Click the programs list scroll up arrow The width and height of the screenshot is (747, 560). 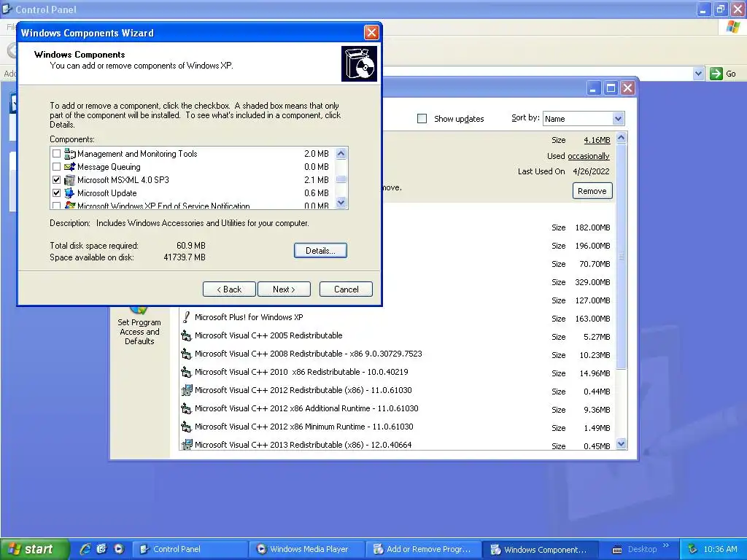(621, 138)
